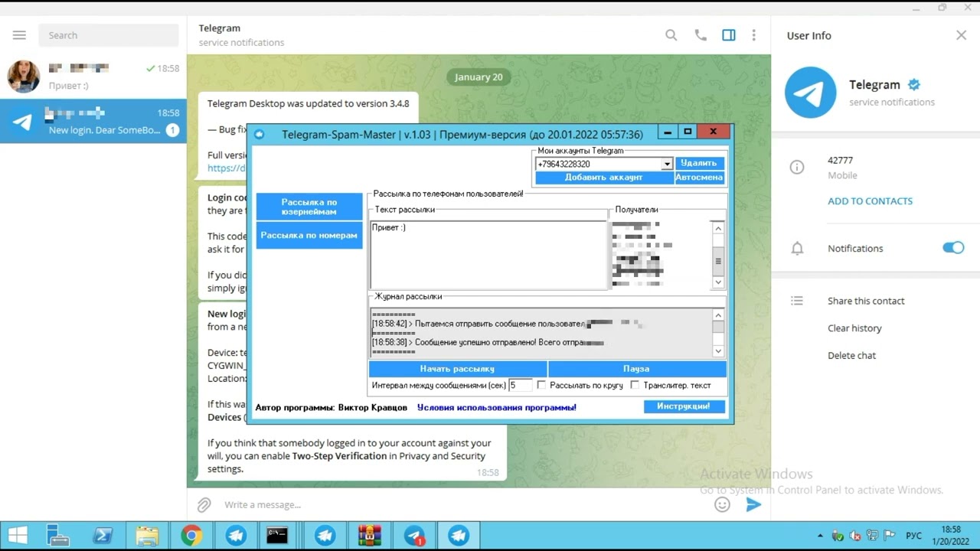
Task: Click the network tray icon
Action: [x=872, y=536]
